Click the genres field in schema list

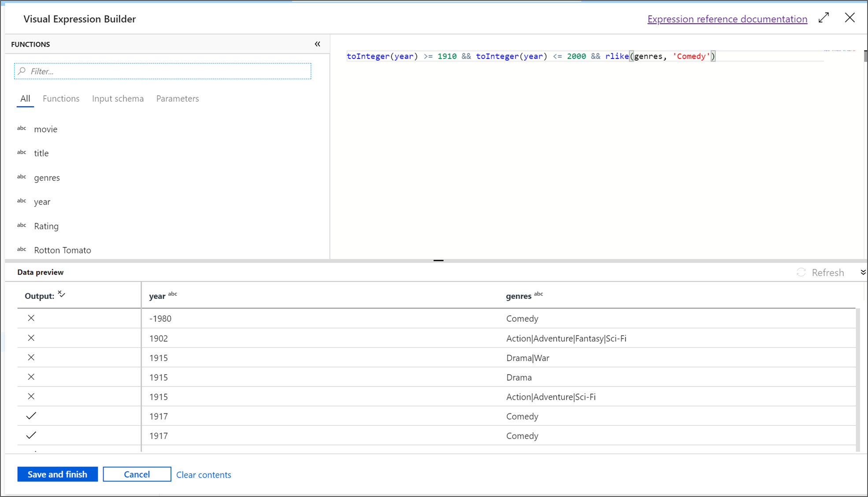point(47,177)
